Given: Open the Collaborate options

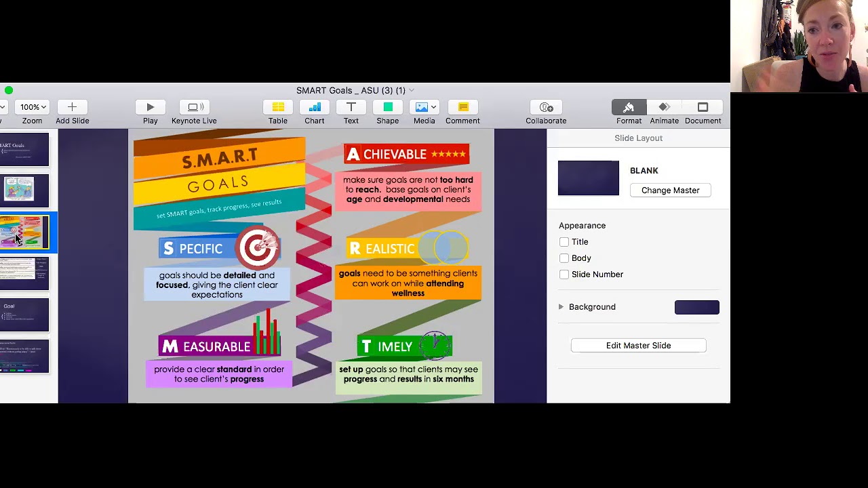Looking at the screenshot, I should pyautogui.click(x=546, y=107).
